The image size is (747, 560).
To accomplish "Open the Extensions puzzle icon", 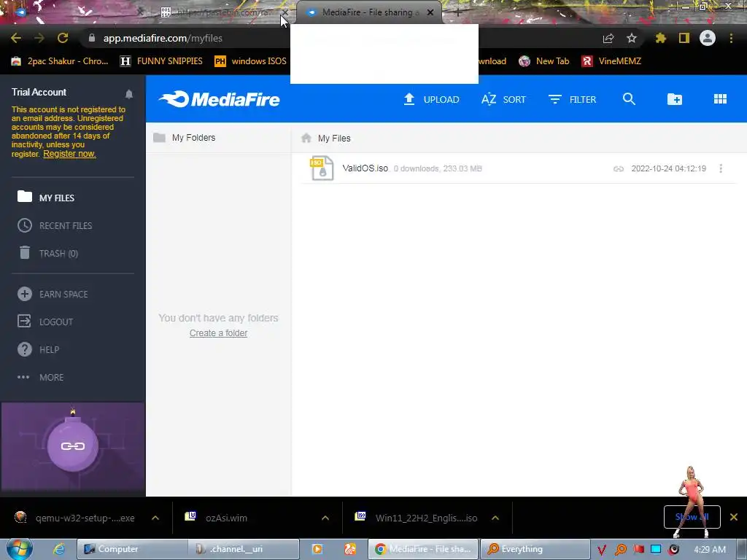I will pos(660,38).
